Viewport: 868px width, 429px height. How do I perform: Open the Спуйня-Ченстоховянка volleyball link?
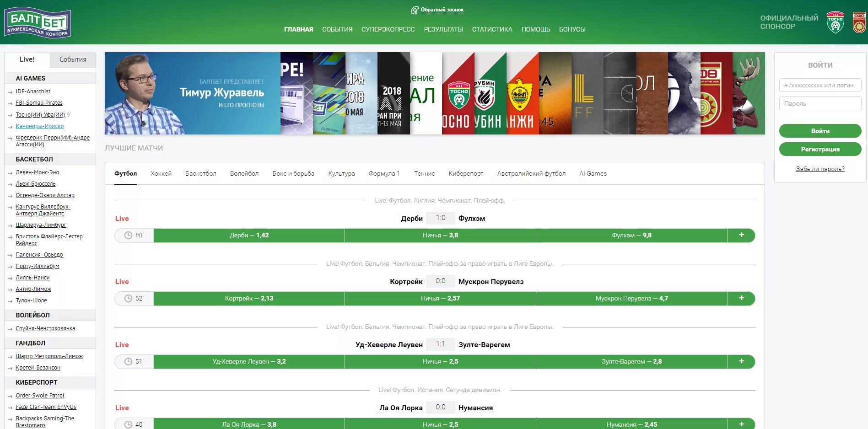click(45, 328)
